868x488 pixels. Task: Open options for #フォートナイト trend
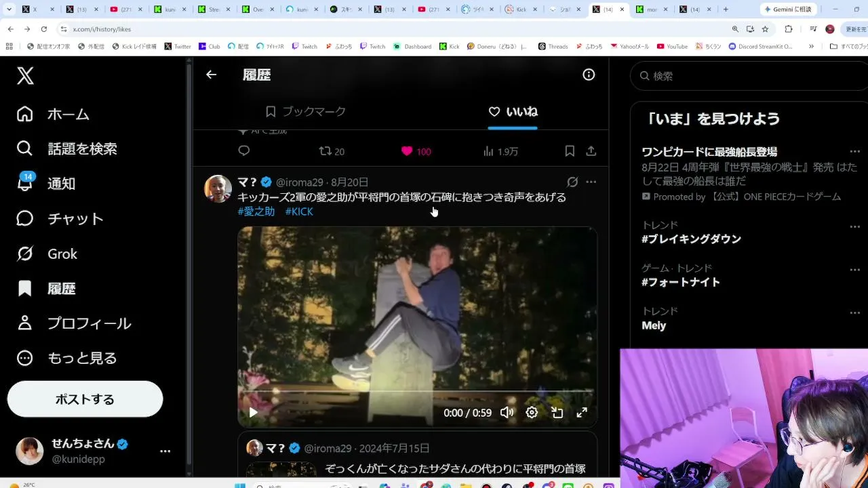[854, 269]
